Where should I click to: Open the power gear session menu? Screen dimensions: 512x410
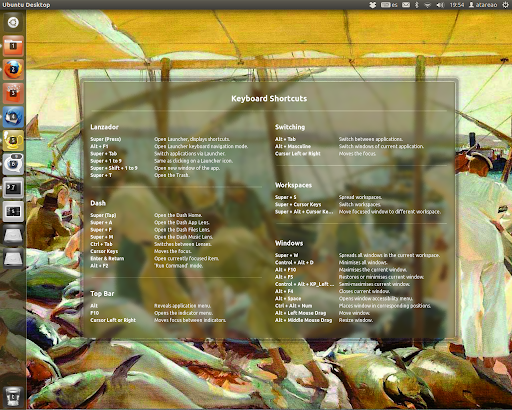tap(505, 5)
